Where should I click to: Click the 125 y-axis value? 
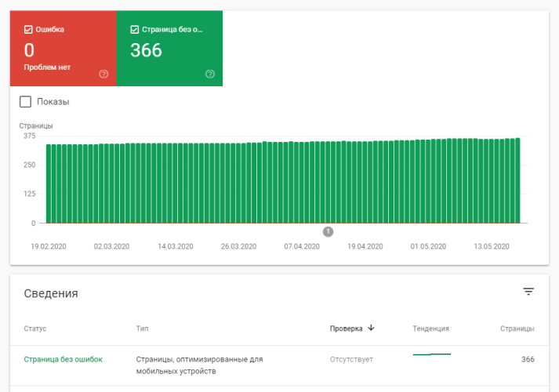point(30,194)
